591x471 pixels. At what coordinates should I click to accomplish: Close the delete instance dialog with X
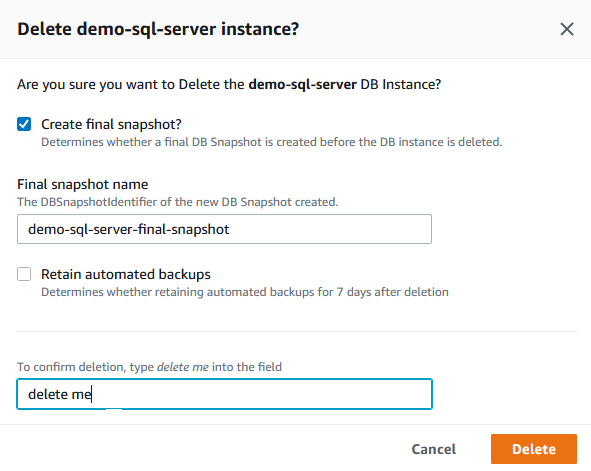(567, 29)
